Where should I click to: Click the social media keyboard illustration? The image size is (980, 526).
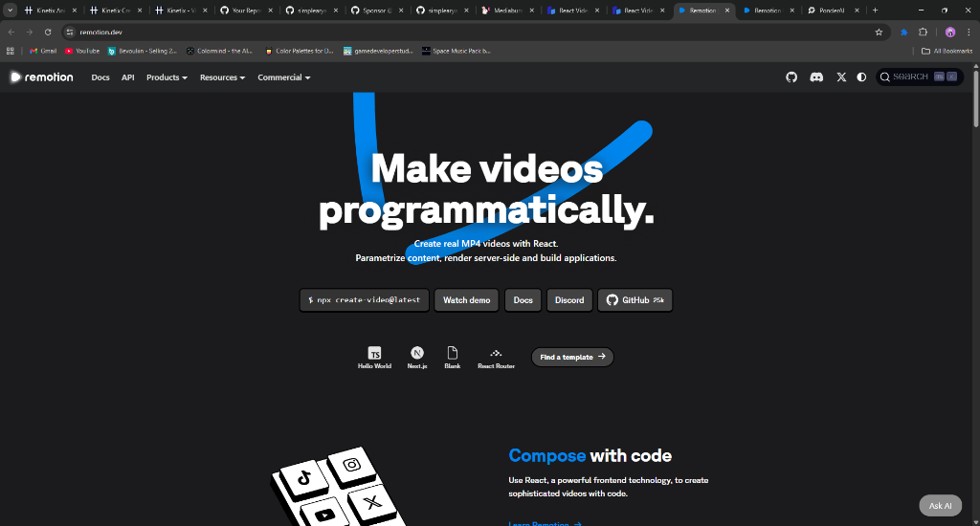coord(338,488)
